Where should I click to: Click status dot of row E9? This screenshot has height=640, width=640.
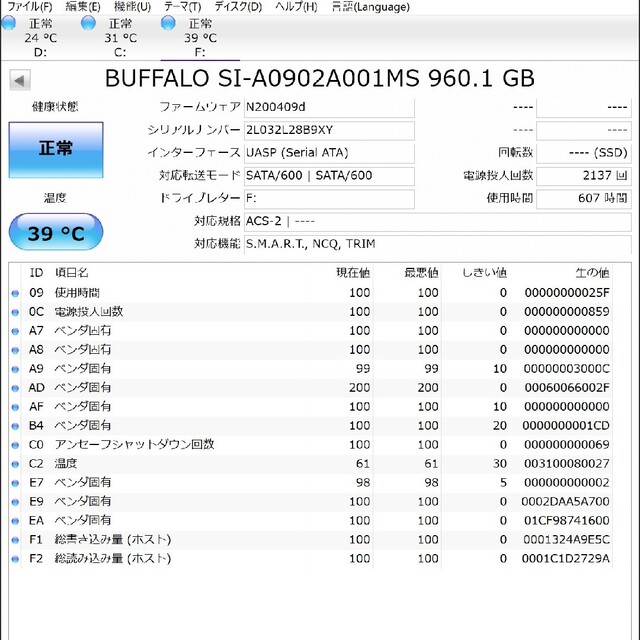click(x=15, y=502)
